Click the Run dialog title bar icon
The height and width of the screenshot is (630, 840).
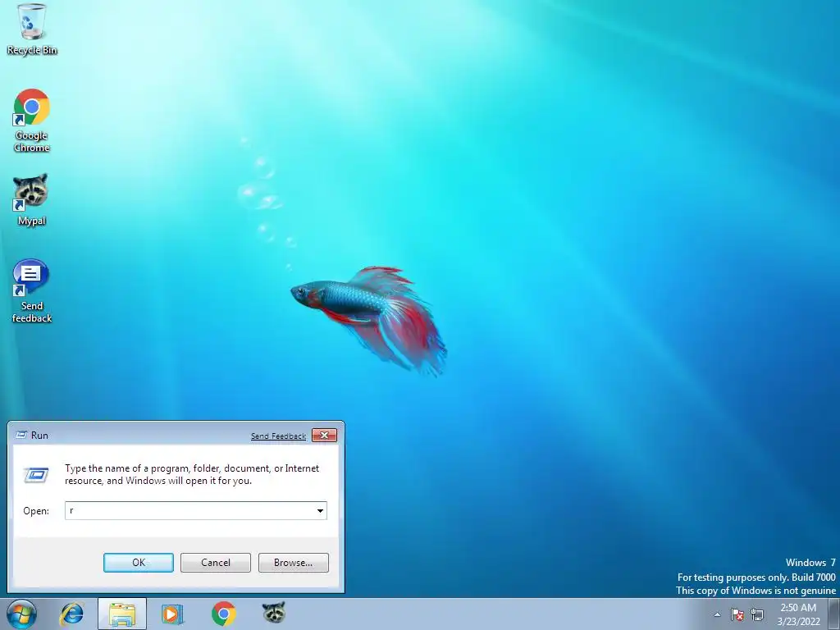coord(21,435)
